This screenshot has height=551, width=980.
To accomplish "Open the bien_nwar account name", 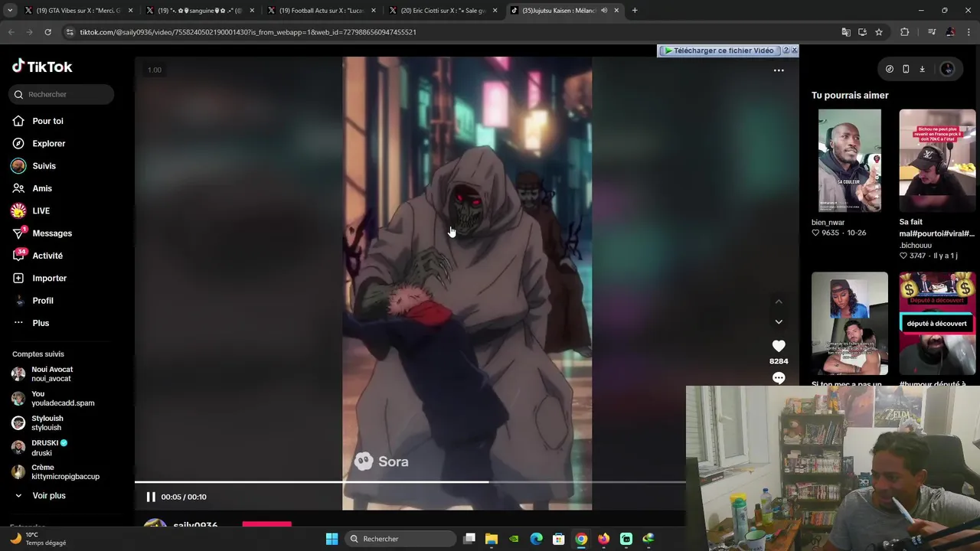I will coord(828,223).
